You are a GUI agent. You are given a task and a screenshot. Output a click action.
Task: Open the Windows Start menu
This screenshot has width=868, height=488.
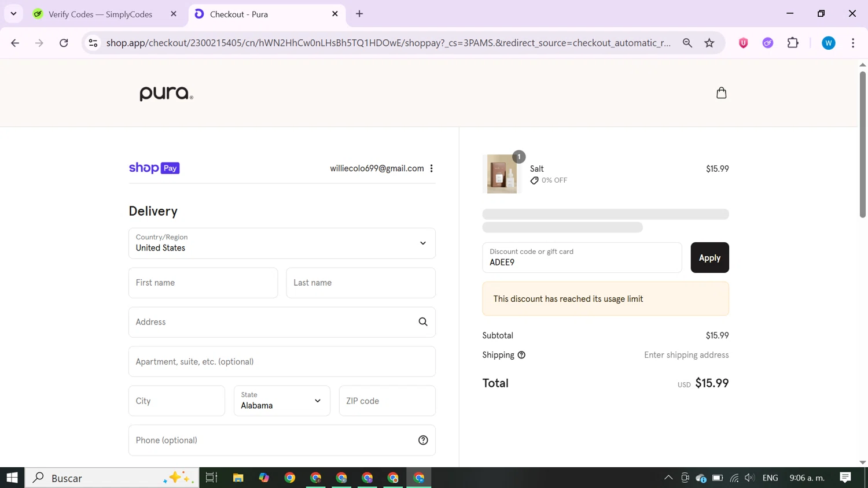pyautogui.click(x=12, y=478)
